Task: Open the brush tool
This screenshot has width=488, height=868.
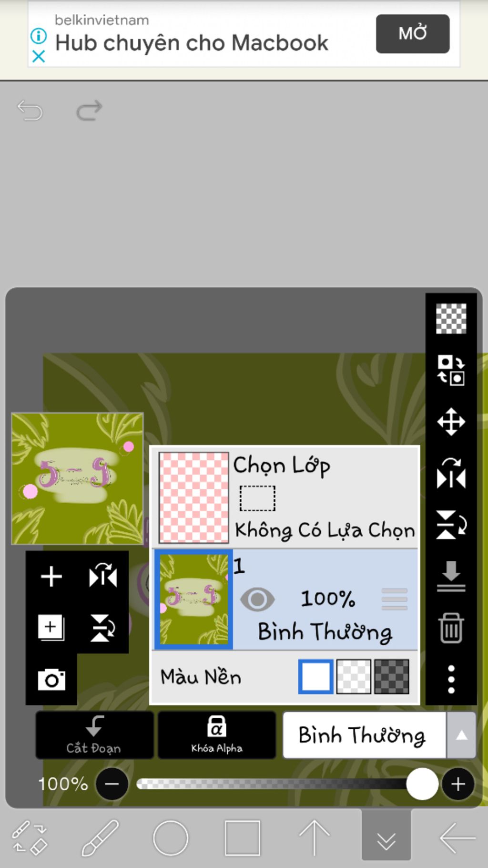Action: pyautogui.click(x=100, y=837)
